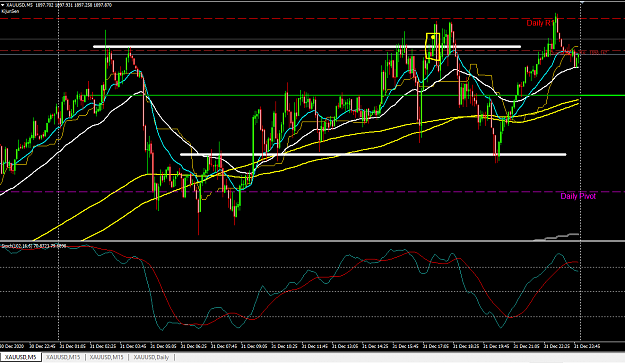Click the chart shift marker at top right
Screen dimensions: 625x363
(x=582, y=2)
